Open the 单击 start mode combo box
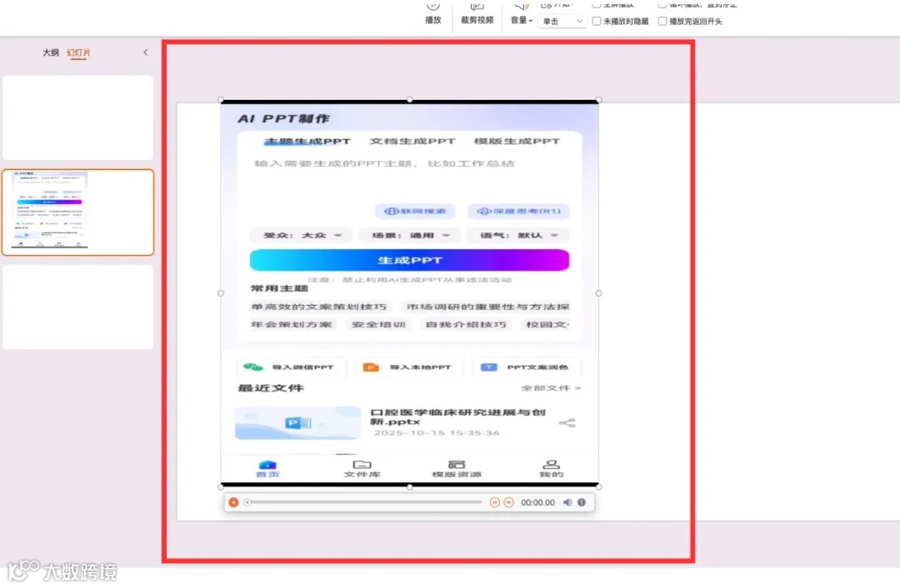The image size is (900, 588). [x=562, y=21]
